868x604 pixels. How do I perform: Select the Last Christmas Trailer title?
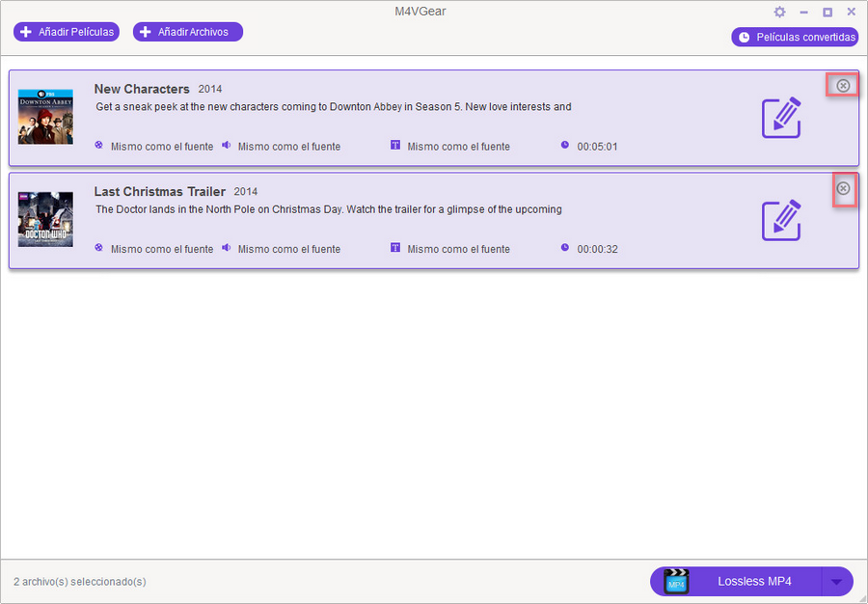159,192
